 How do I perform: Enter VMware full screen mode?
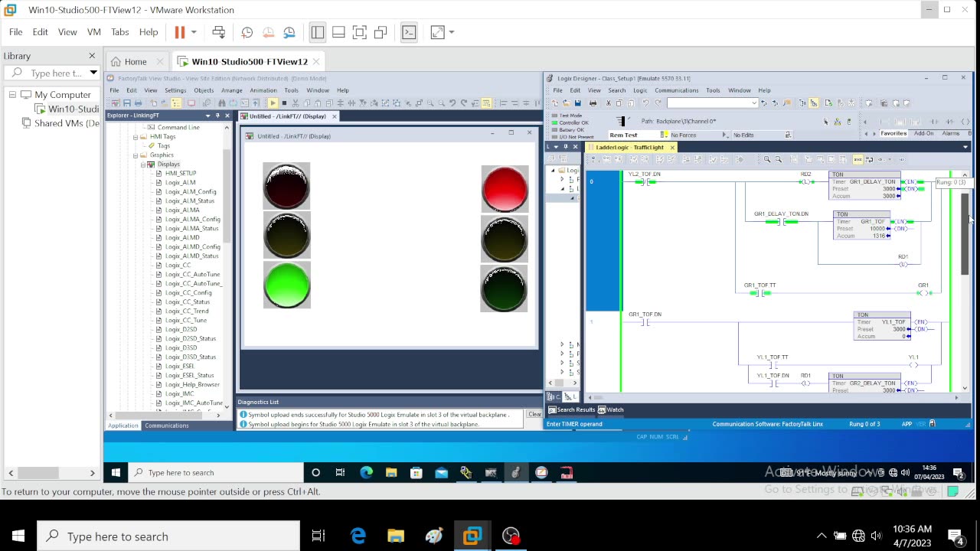[437, 32]
